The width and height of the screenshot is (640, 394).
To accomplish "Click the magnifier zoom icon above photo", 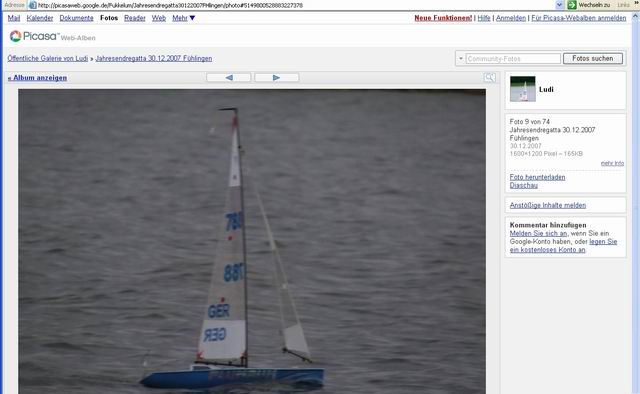I will coord(489,77).
